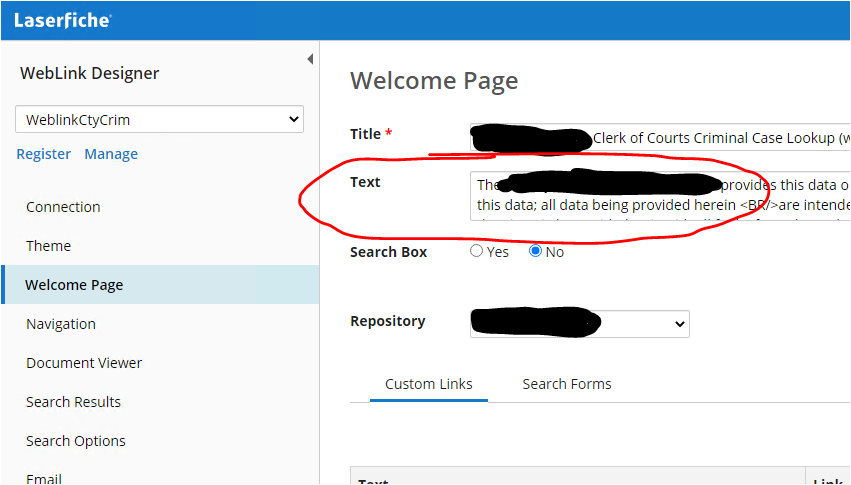Open Search Options section
The width and height of the screenshot is (851, 485).
click(x=76, y=441)
